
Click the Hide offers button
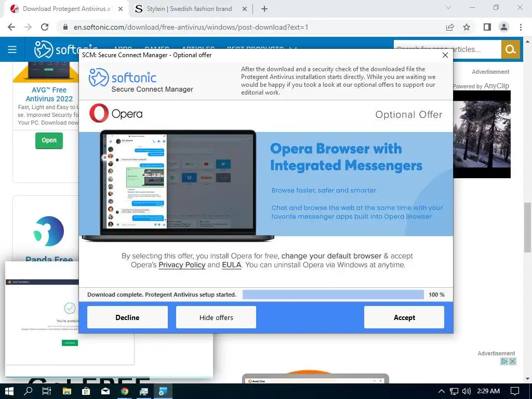[216, 317]
